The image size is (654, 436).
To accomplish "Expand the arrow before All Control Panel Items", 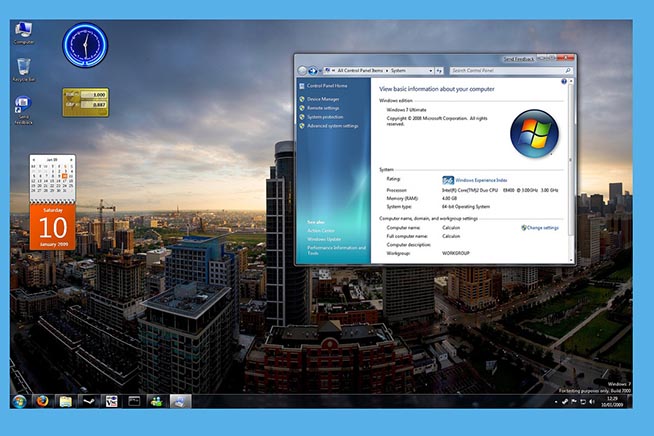I will (333, 71).
